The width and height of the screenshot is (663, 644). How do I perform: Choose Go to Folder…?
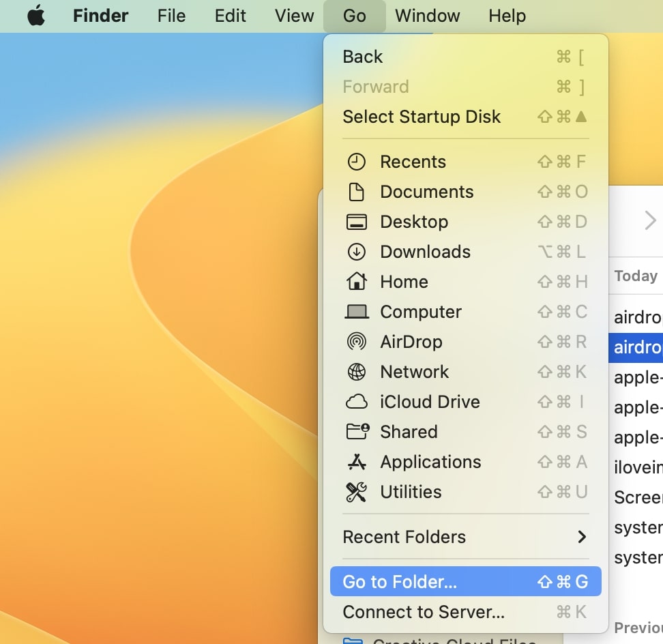tap(466, 582)
